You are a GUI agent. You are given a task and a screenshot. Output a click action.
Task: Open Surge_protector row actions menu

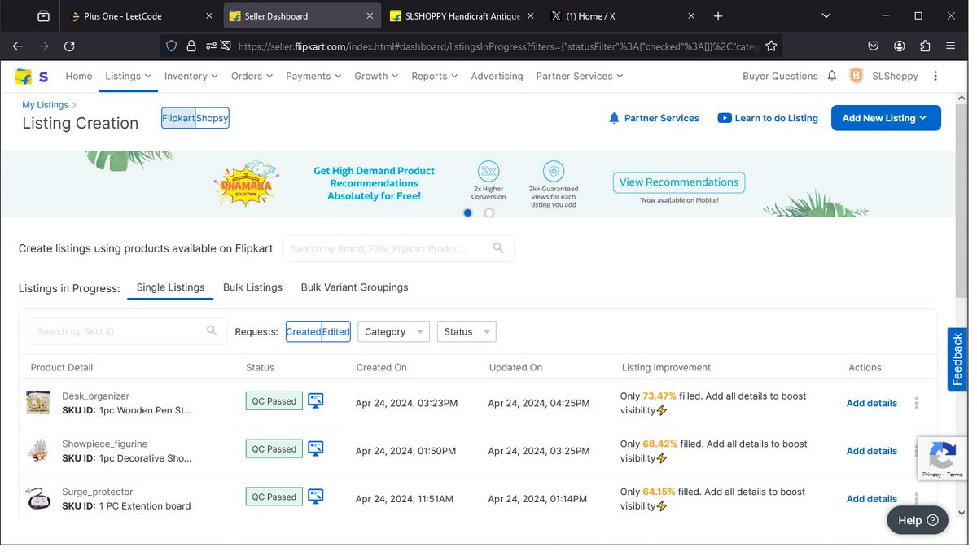[x=917, y=499]
